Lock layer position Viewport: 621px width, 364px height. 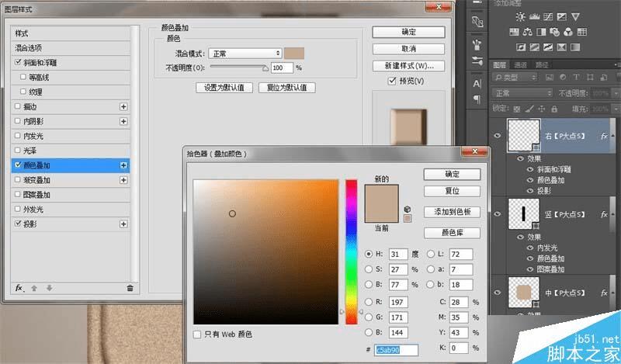542,109
